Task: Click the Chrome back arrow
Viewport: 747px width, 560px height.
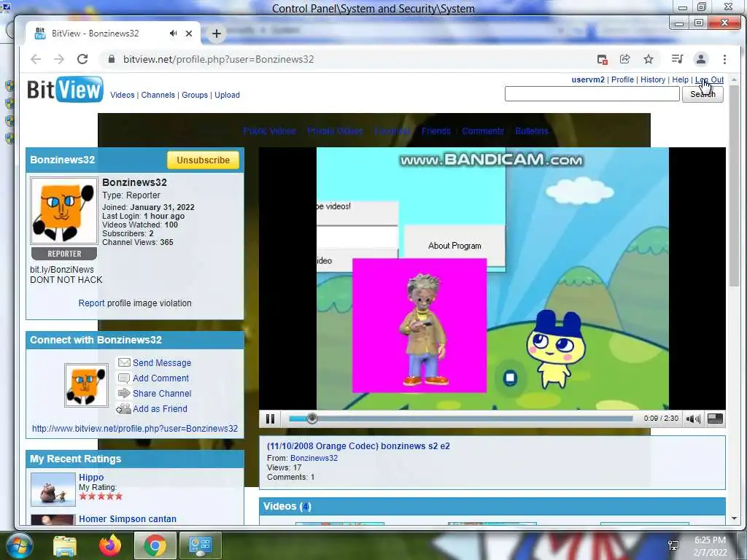Action: click(x=36, y=59)
